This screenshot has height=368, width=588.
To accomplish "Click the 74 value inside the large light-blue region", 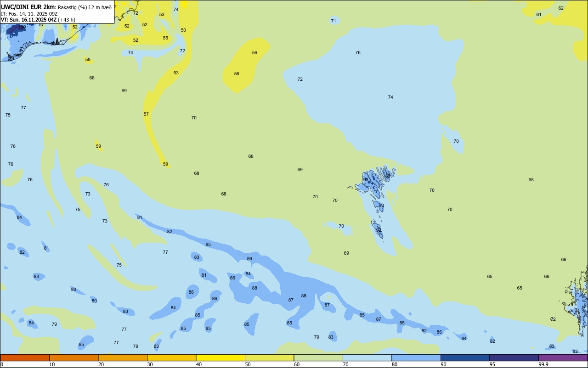I will [390, 97].
